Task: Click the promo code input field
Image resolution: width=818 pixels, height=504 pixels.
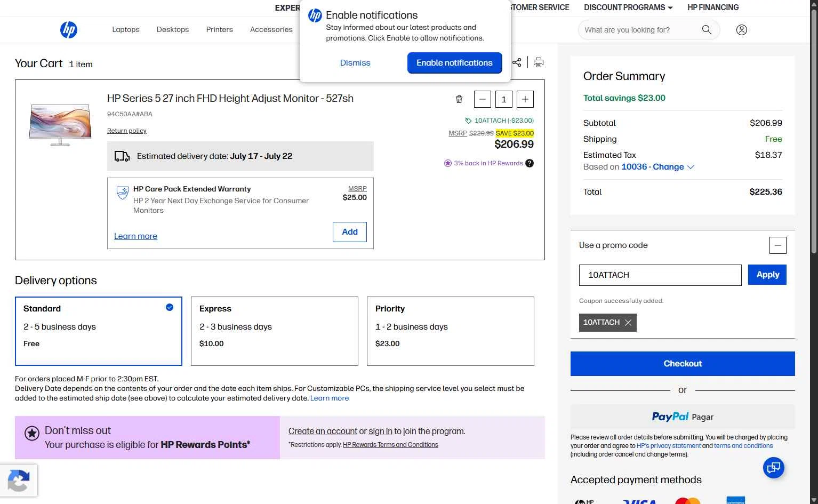Action: pos(660,275)
